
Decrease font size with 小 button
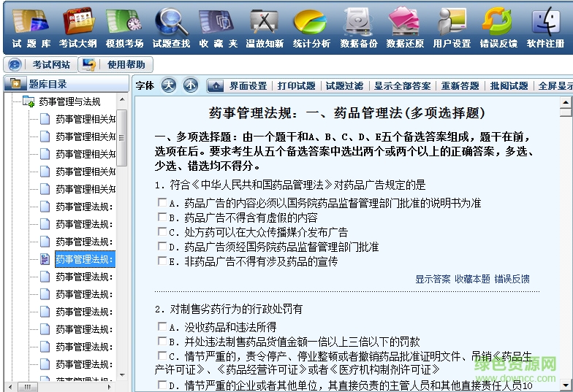[x=190, y=86]
